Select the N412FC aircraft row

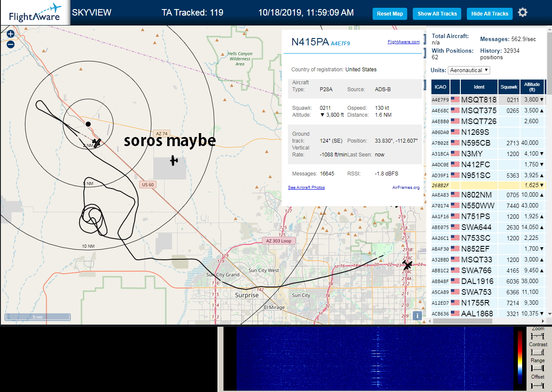[x=488, y=164]
